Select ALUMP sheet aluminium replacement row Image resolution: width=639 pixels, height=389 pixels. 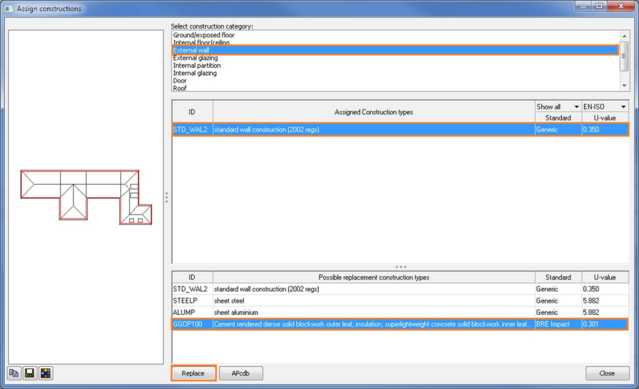(400, 312)
